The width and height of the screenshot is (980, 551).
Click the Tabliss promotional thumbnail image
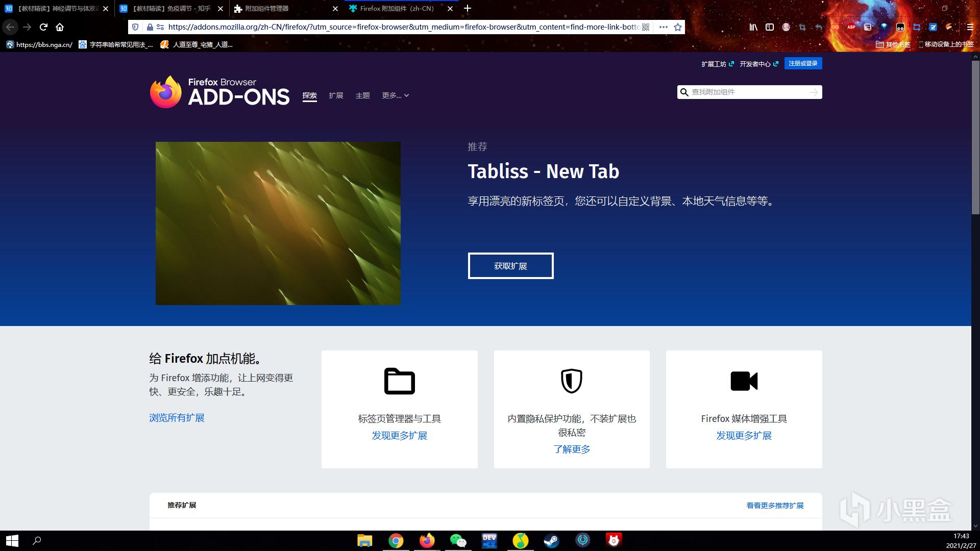coord(278,223)
